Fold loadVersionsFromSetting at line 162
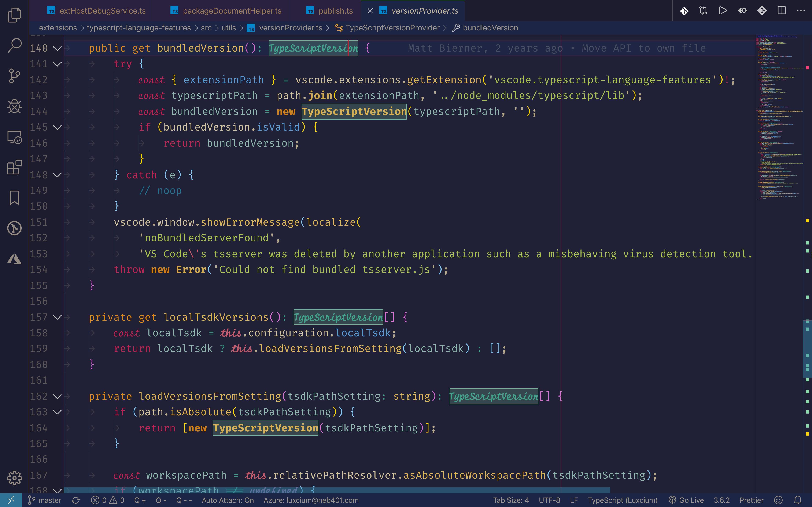This screenshot has height=507, width=812. (57, 396)
